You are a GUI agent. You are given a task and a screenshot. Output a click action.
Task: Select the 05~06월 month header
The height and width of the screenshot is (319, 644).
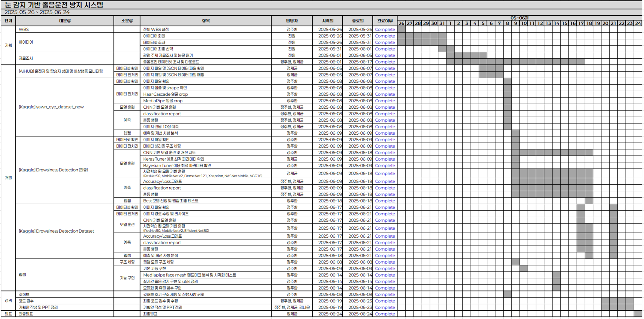pyautogui.click(x=519, y=18)
